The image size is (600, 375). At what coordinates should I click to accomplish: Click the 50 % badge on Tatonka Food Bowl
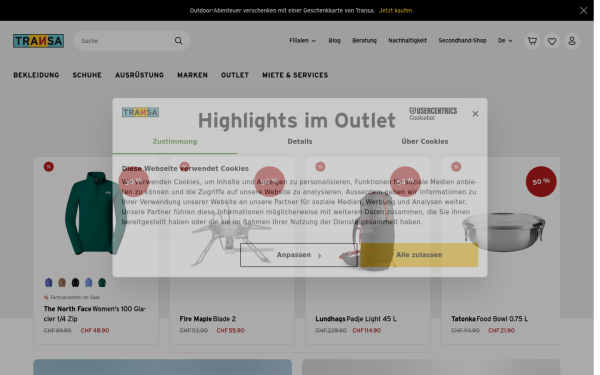pos(541,181)
